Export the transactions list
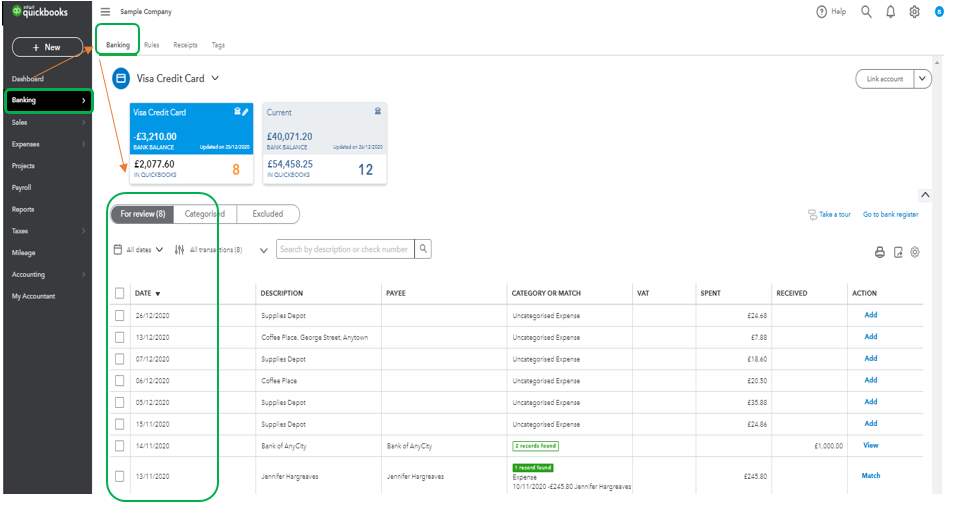955x505 pixels. click(x=898, y=252)
